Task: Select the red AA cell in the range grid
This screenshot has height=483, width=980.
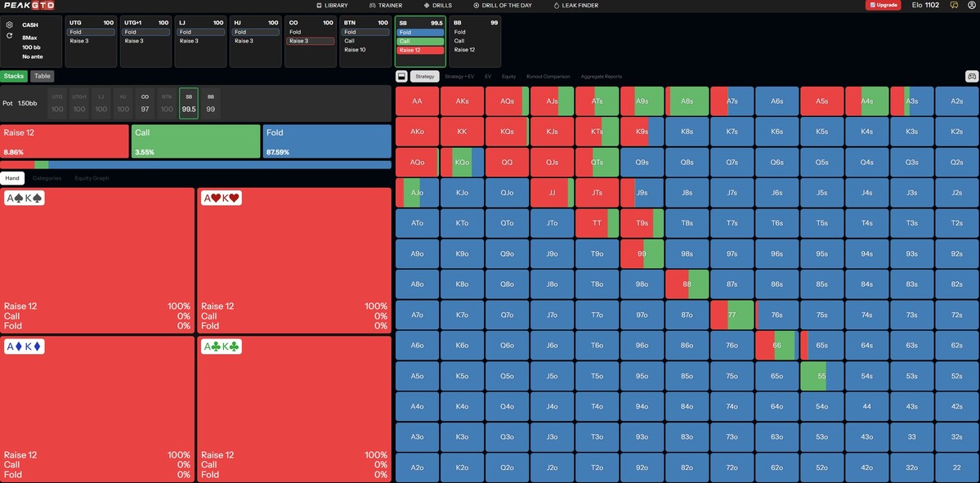Action: pyautogui.click(x=417, y=101)
